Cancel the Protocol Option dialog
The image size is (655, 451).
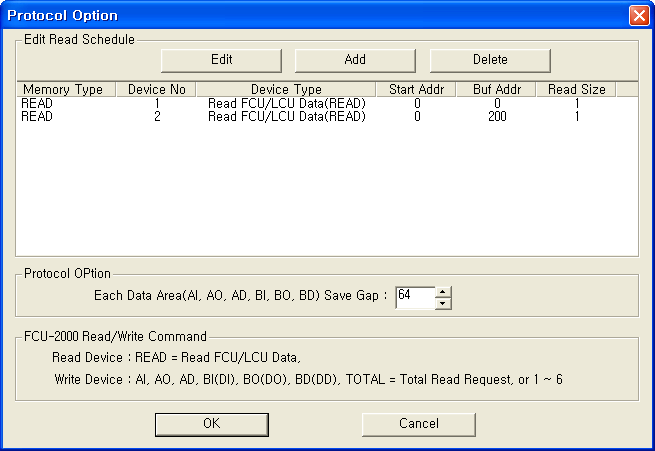pos(418,424)
